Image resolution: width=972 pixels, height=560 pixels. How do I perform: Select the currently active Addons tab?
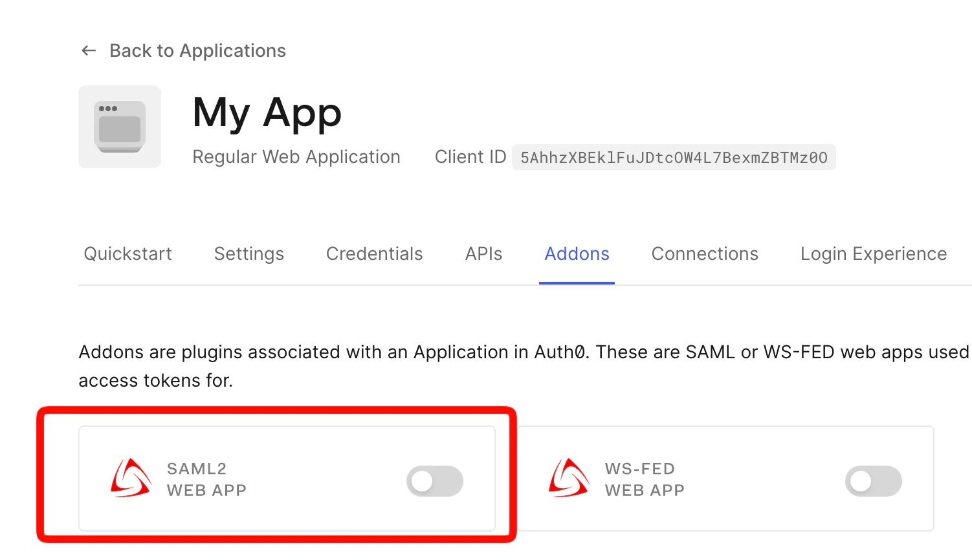[x=576, y=253]
